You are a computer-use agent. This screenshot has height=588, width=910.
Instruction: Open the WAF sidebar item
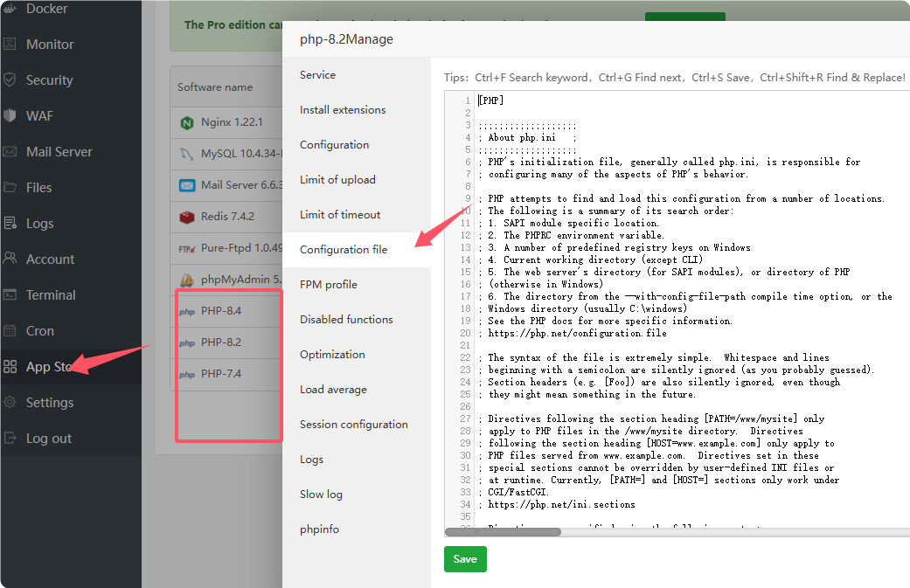coord(71,116)
